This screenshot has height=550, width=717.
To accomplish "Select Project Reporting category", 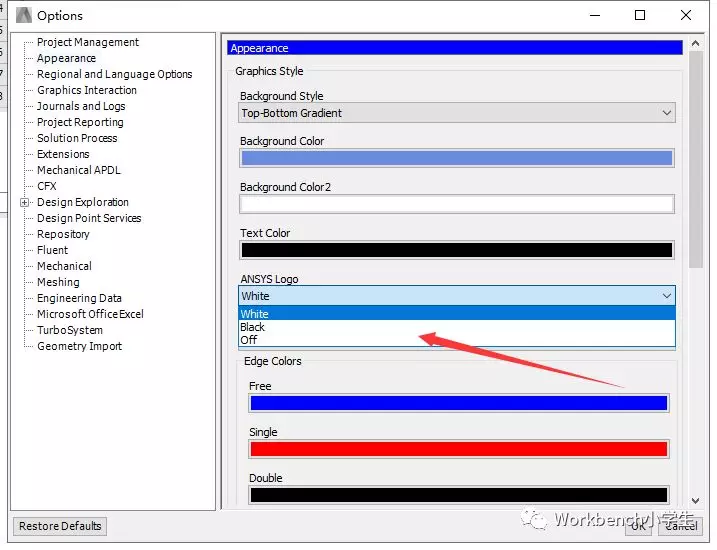I will pyautogui.click(x=80, y=122).
